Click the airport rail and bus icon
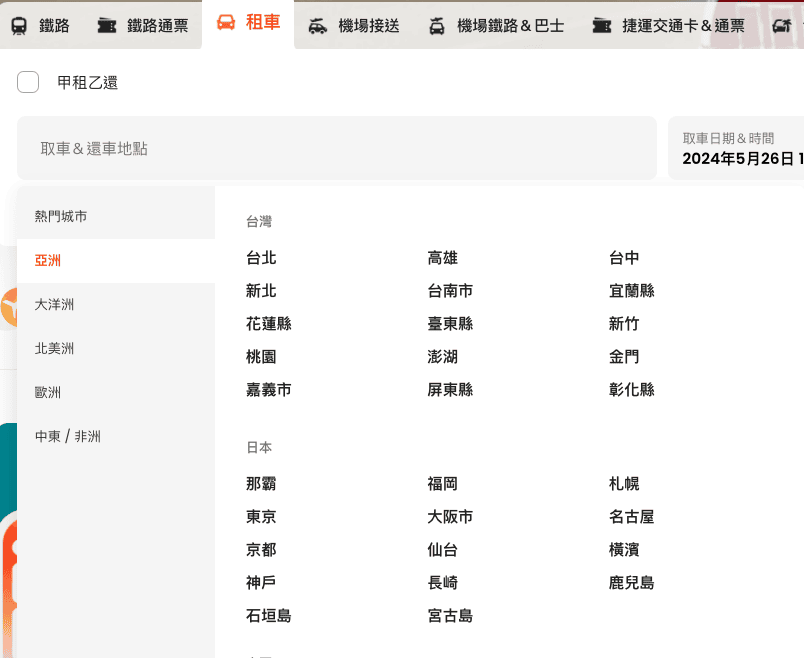This screenshot has height=658, width=804. point(436,26)
